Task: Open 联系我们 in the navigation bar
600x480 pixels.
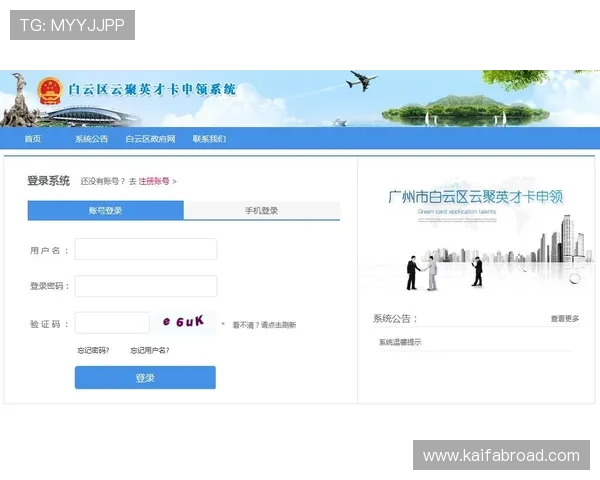Action: (x=209, y=139)
